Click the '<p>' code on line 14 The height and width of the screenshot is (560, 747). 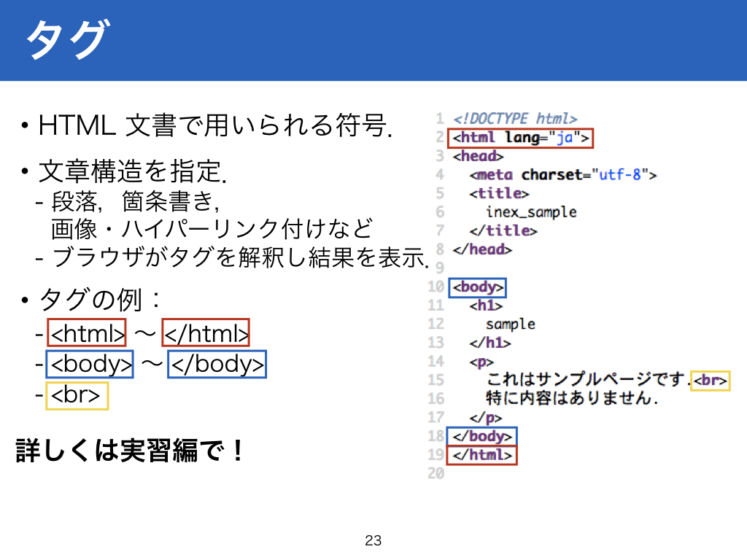click(x=482, y=362)
